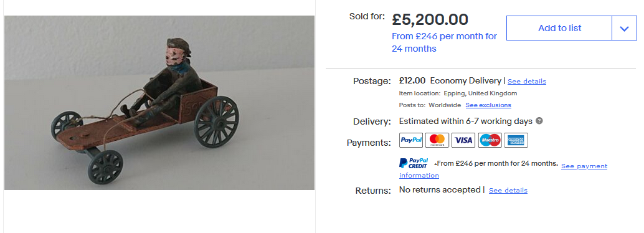The height and width of the screenshot is (233, 644).
Task: Click the No returns accepted text
Action: (x=440, y=190)
